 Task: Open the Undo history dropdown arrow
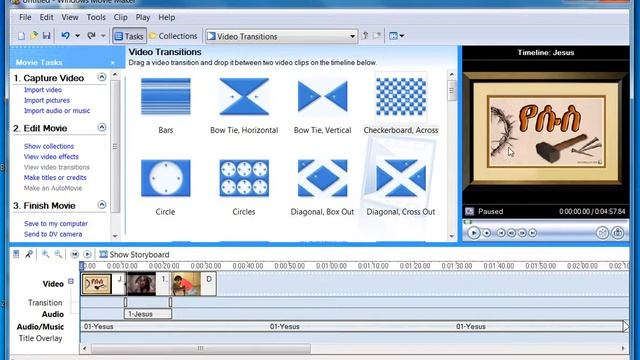coord(77,36)
